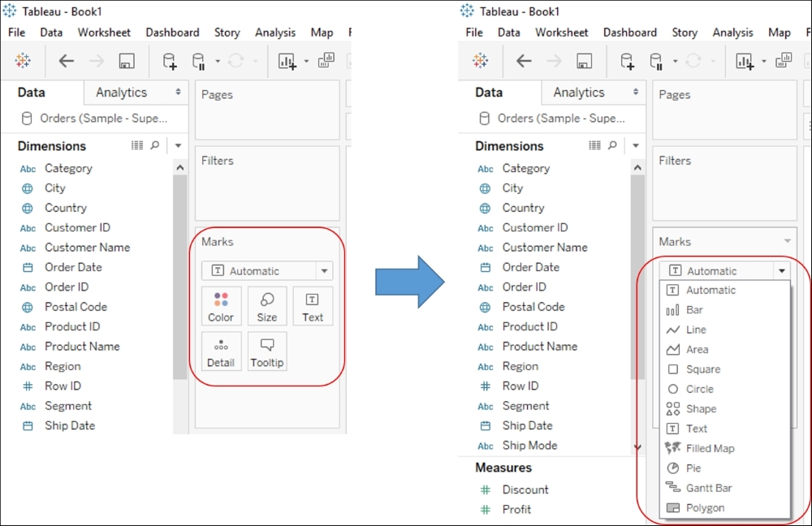The height and width of the screenshot is (526, 812).
Task: Choose Filled Map mark type
Action: coord(709,448)
